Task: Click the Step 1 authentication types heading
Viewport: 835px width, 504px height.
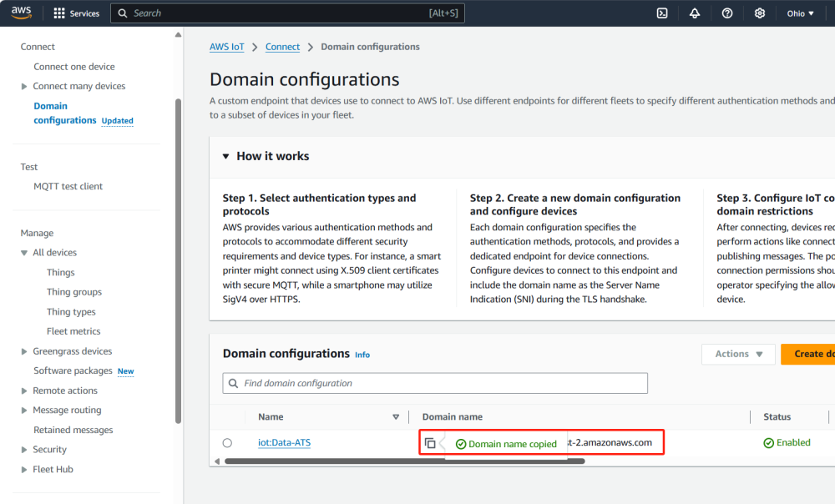Action: 320,204
